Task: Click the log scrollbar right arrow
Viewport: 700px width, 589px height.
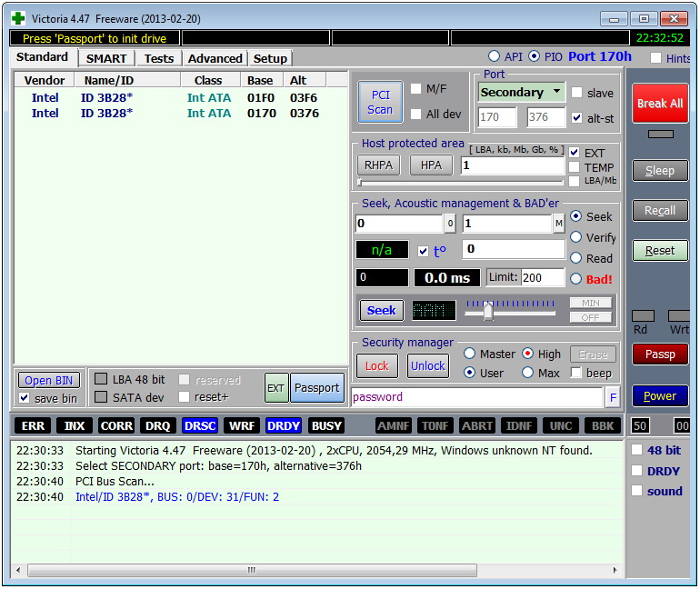Action: tap(615, 570)
